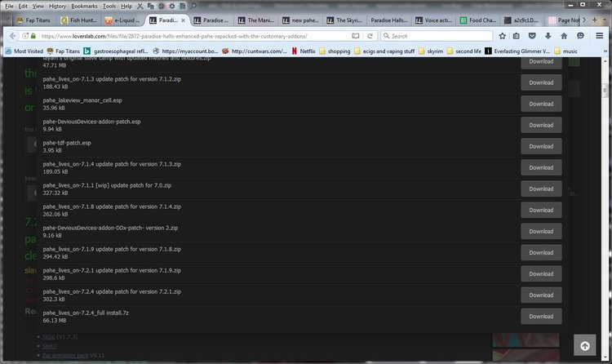Switch to The Mani... tab
The width and height of the screenshot is (612, 364).
pos(257,20)
